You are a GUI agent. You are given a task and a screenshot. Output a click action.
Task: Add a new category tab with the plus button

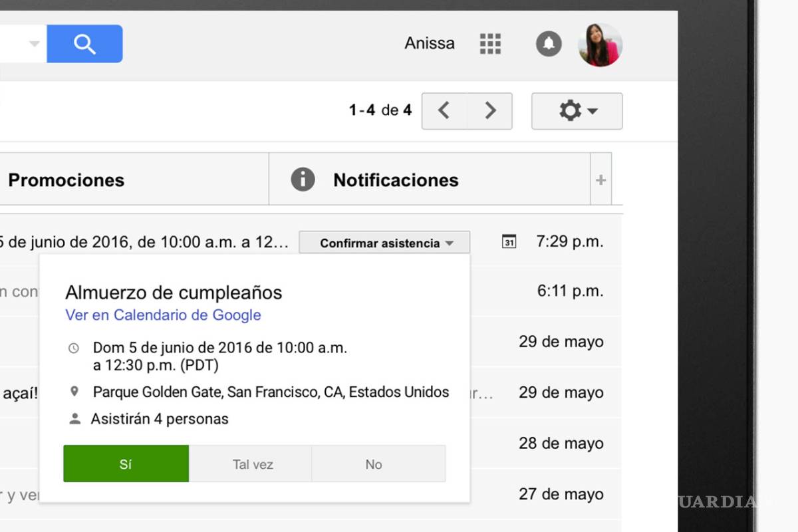click(600, 179)
